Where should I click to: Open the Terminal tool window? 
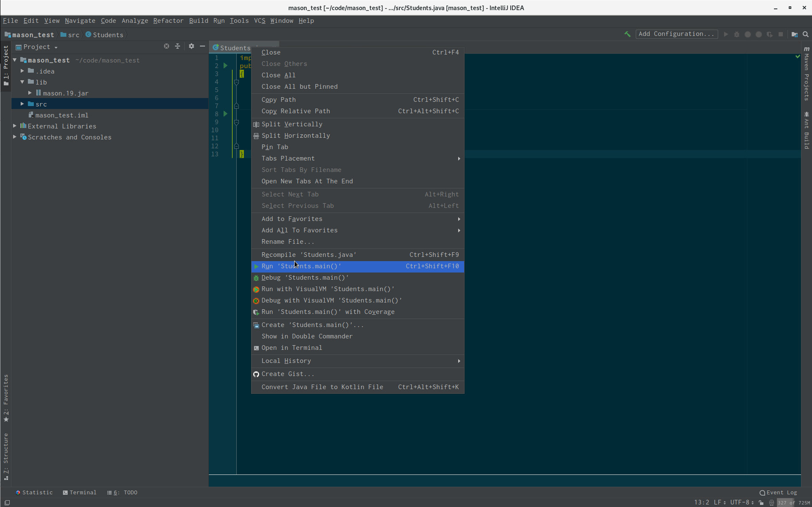pyautogui.click(x=79, y=493)
